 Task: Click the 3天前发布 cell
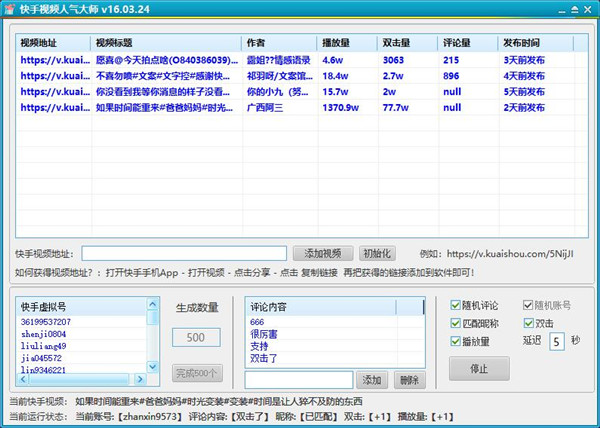(524, 60)
